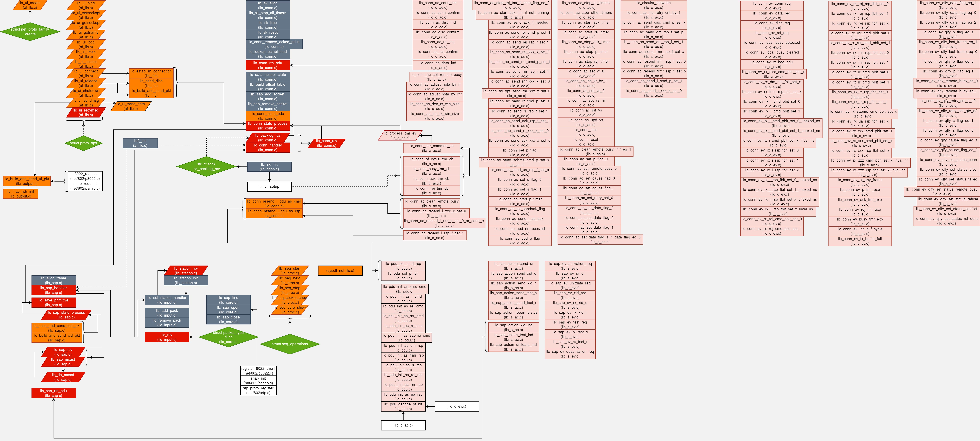
Task: Select the llc_pdu_decode_pf_bit node
Action: point(403,406)
